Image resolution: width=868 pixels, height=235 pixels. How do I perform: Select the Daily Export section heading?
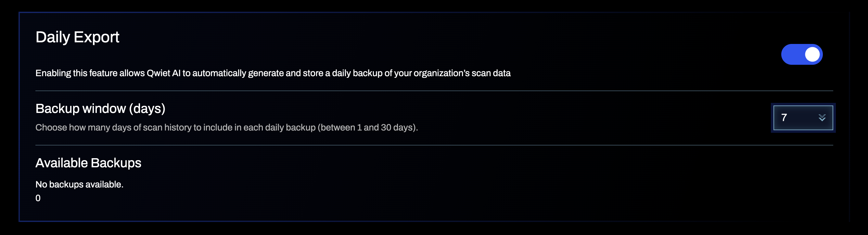[78, 37]
